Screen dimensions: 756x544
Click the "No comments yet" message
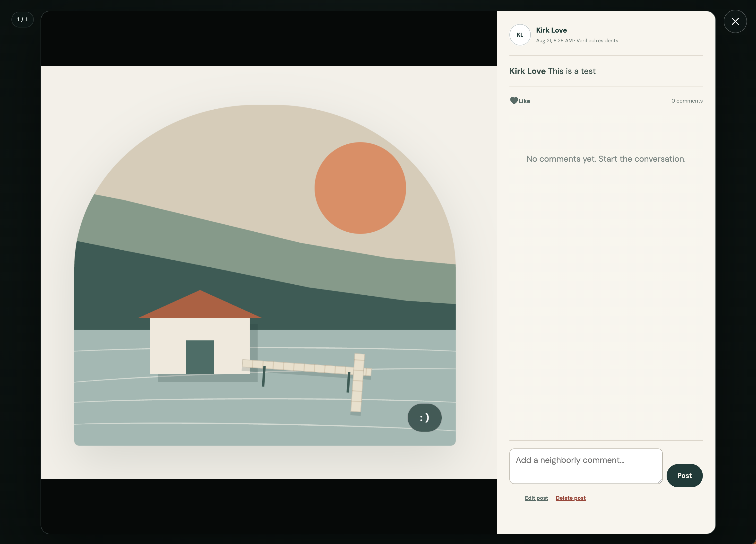tap(606, 159)
